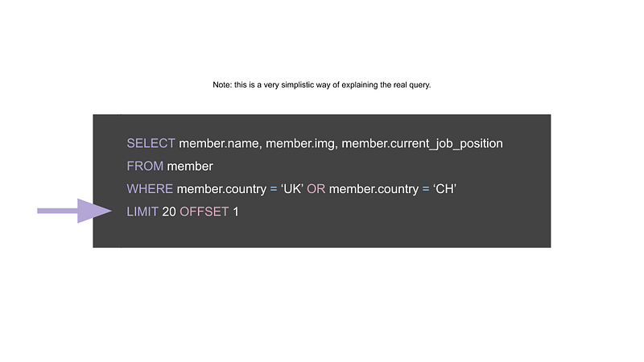The image size is (644, 362).
Task: Click the SELECT keyword in the query
Action: [x=151, y=143]
